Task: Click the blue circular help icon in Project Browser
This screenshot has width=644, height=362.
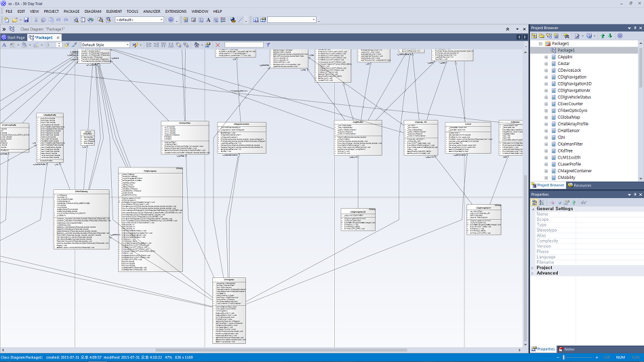Action: [620, 36]
